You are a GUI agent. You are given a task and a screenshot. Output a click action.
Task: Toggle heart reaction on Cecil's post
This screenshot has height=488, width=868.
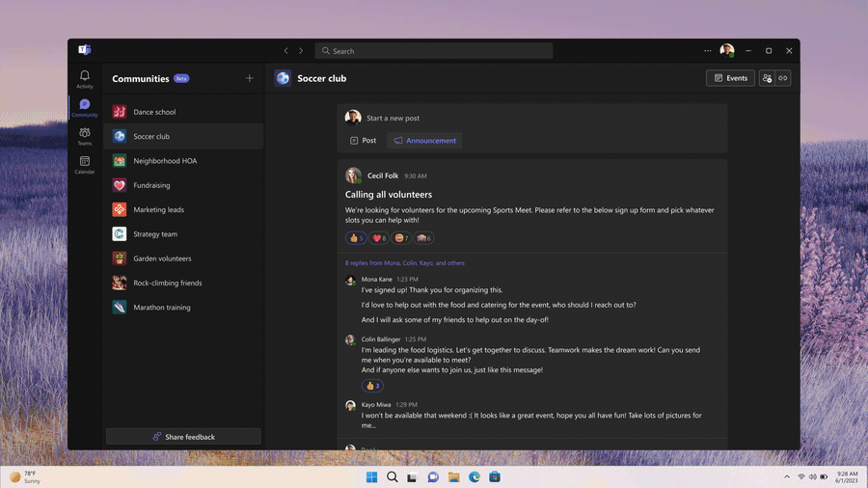(x=379, y=238)
